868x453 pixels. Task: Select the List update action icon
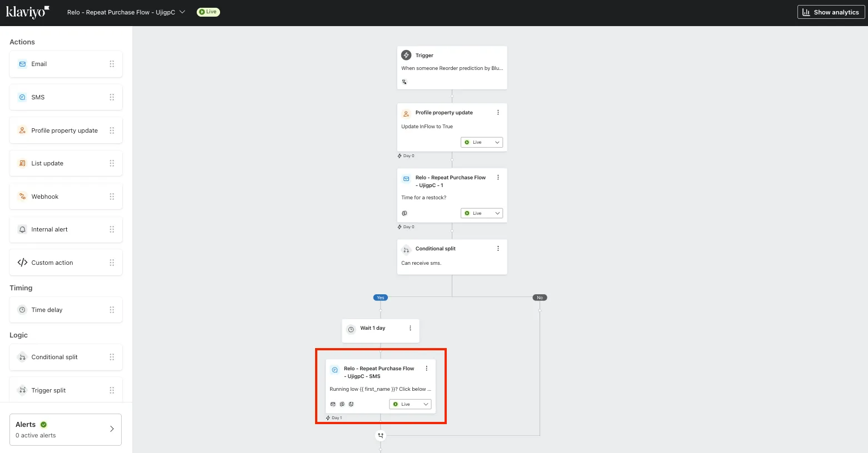pos(22,163)
